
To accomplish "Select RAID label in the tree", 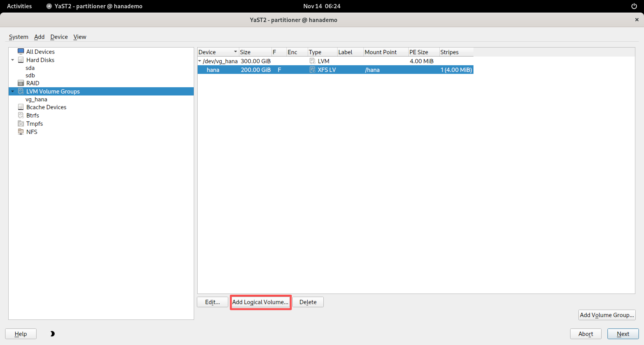I will (x=33, y=83).
